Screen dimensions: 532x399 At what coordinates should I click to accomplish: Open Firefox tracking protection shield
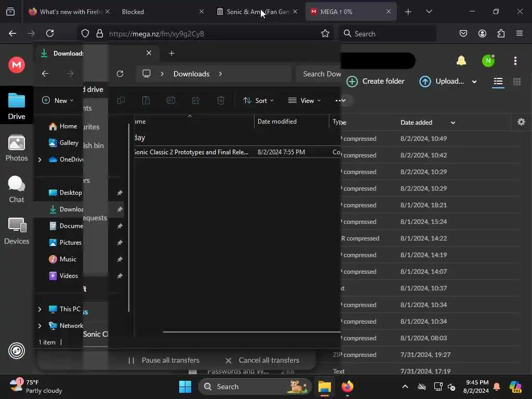[85, 33]
